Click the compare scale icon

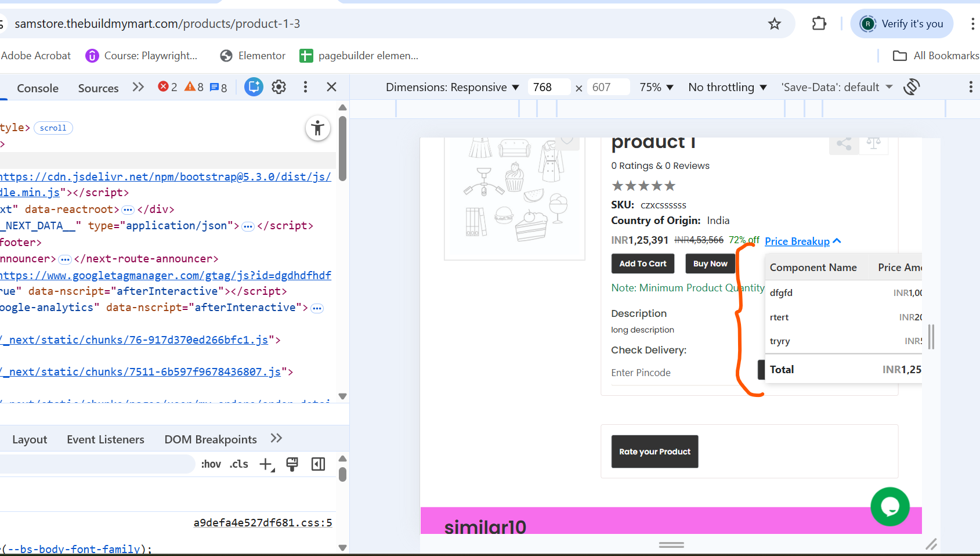pyautogui.click(x=874, y=144)
